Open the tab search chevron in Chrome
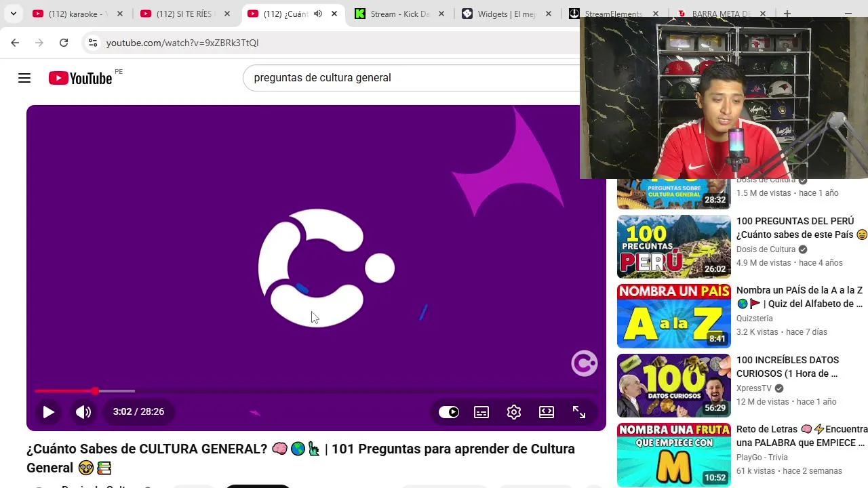This screenshot has width=868, height=488. [13, 14]
